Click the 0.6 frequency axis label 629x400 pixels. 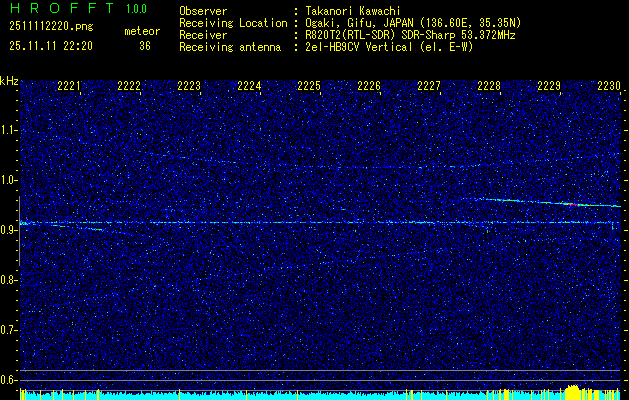[x=9, y=380]
